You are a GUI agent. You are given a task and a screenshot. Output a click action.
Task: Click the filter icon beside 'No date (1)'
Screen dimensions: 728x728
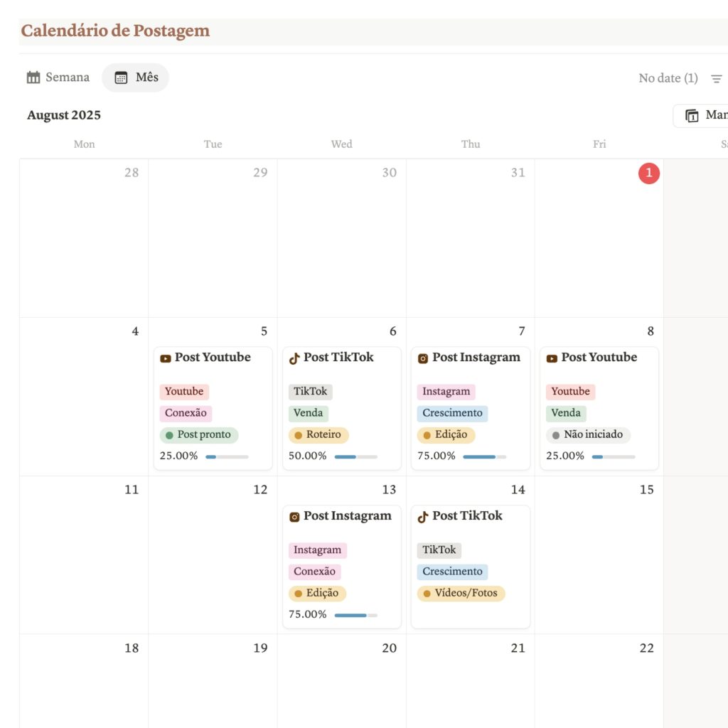[x=717, y=78]
